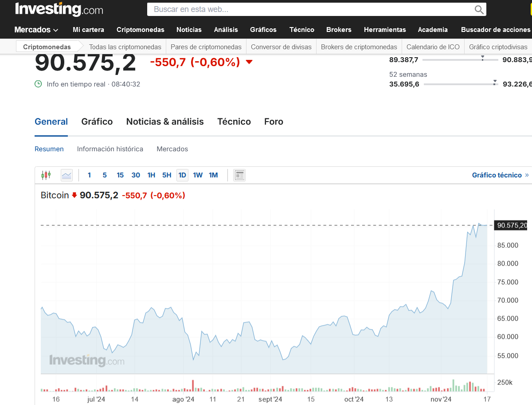
Task: Click the tall red volume bar at ago '24
Action: coord(193,385)
